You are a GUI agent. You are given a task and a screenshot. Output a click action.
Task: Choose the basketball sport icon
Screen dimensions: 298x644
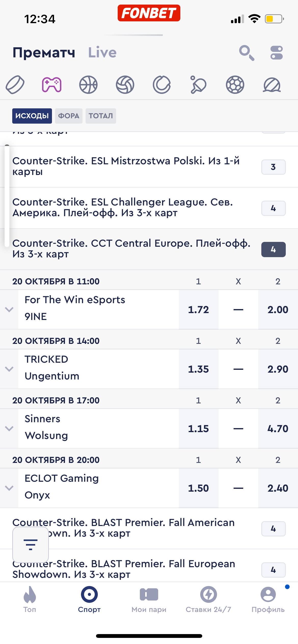[88, 85]
